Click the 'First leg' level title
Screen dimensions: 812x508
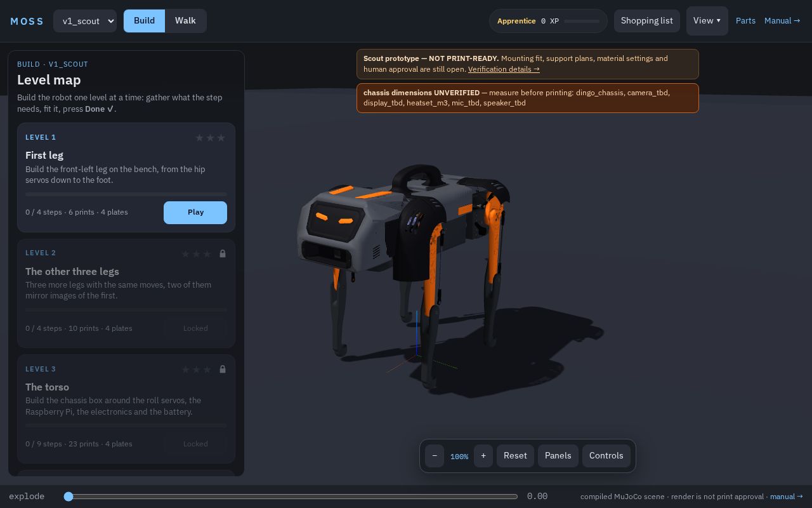pos(44,155)
